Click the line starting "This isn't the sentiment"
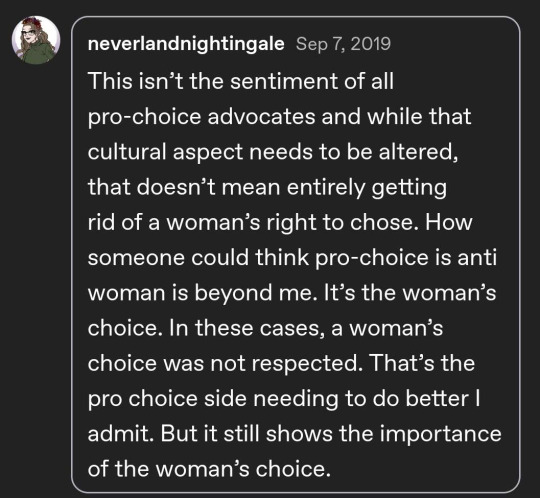The image size is (540, 498). click(241, 81)
